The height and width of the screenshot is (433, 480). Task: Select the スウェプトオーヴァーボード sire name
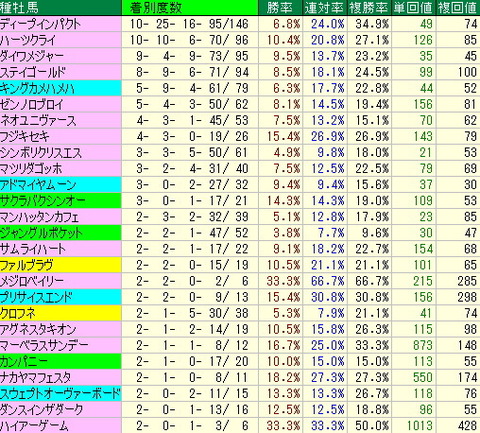click(x=60, y=394)
